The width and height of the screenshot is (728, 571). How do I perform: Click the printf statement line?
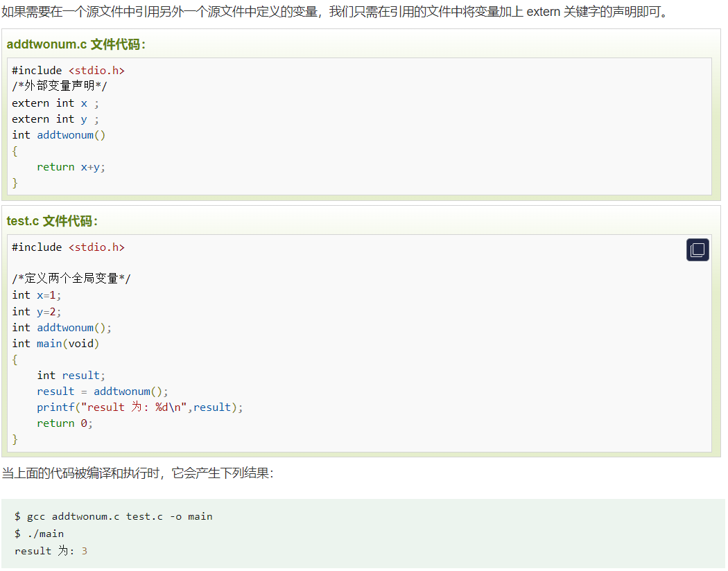point(140,407)
